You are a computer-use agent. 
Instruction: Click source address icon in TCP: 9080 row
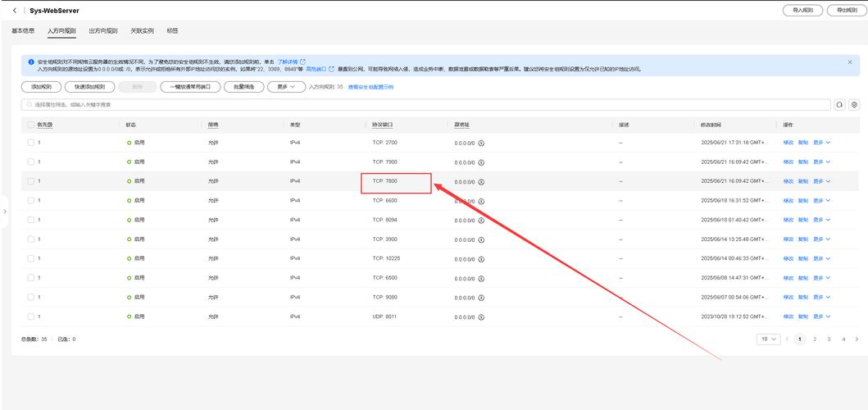[x=481, y=298]
